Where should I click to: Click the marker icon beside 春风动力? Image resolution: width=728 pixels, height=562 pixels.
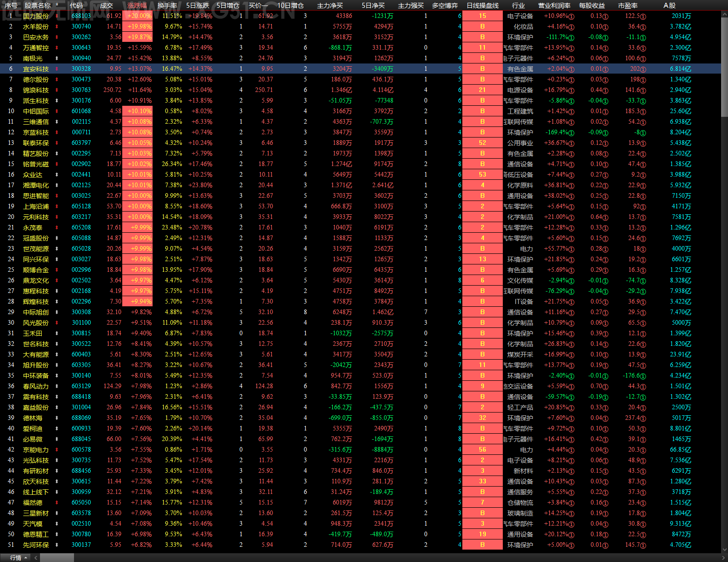coord(57,386)
